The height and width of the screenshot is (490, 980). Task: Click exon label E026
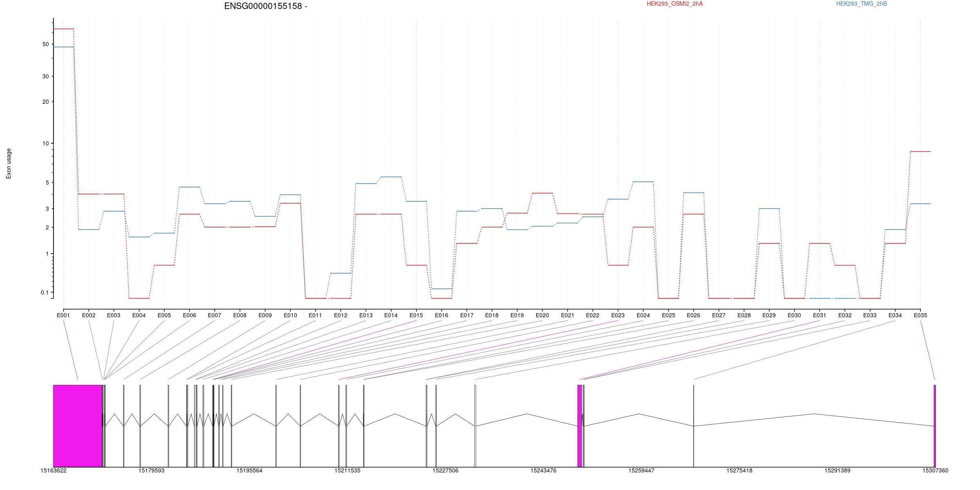coord(693,315)
